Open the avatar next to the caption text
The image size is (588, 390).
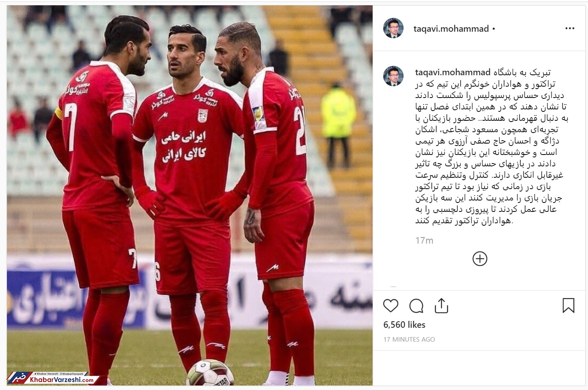point(393,76)
